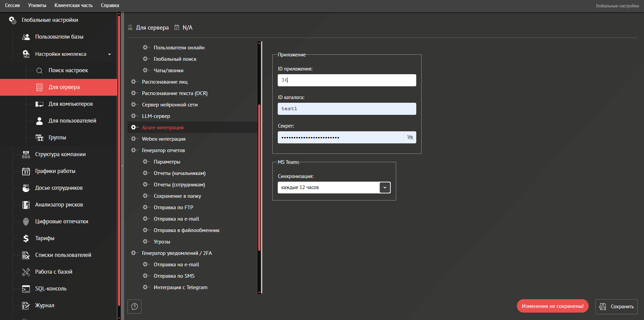The height and width of the screenshot is (320, 644).
Task: Open the Tariffs dollar icon
Action: [26, 238]
